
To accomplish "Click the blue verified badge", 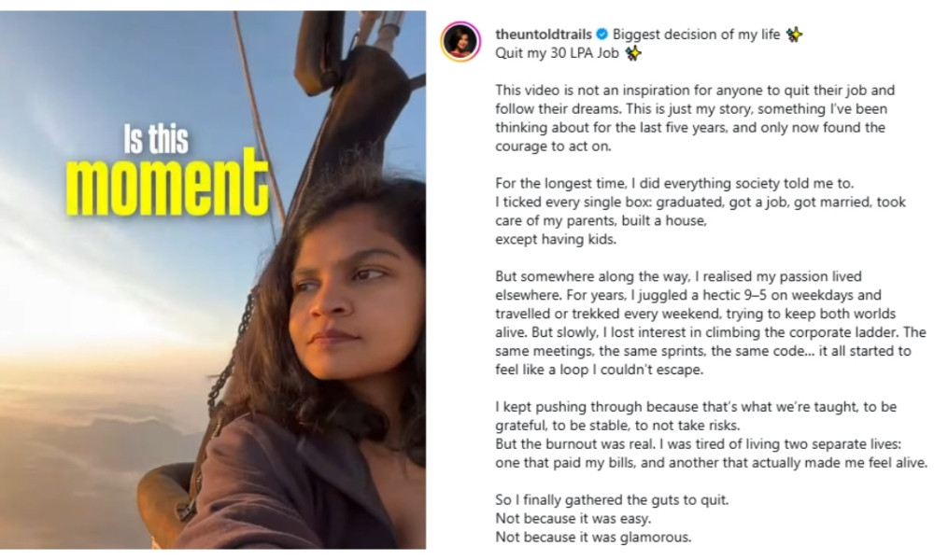I will coord(601,35).
